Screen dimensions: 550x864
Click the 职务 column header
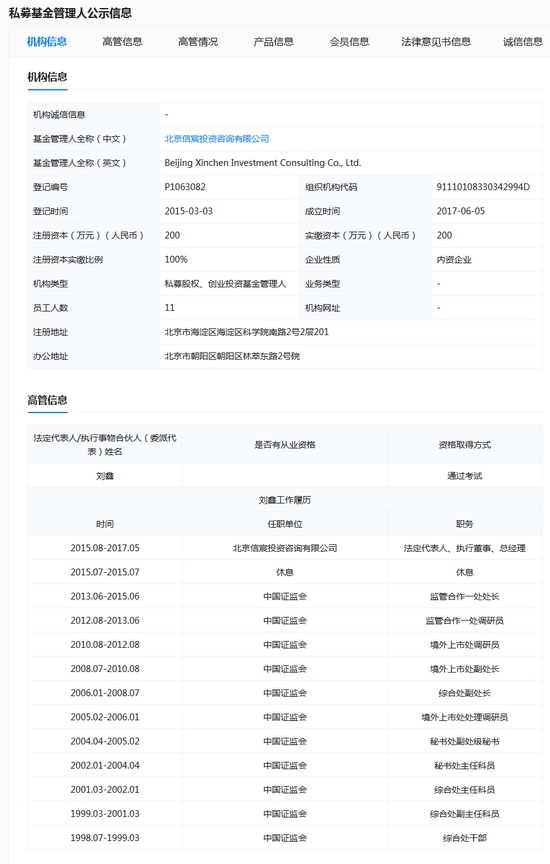(465, 524)
